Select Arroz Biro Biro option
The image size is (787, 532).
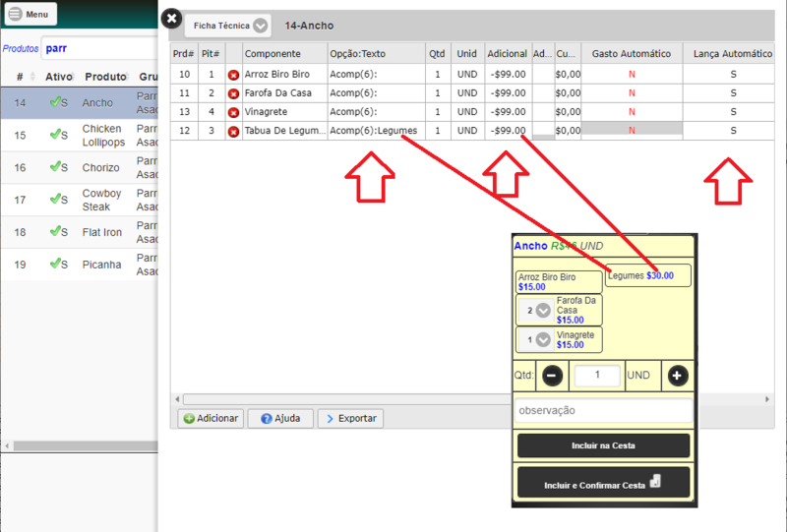(x=559, y=282)
